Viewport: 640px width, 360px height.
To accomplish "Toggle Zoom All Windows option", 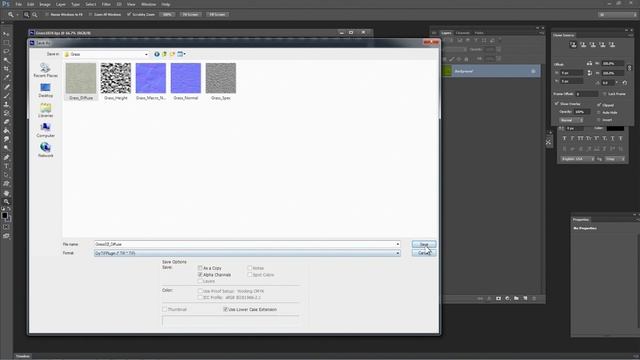I will 91,15.
